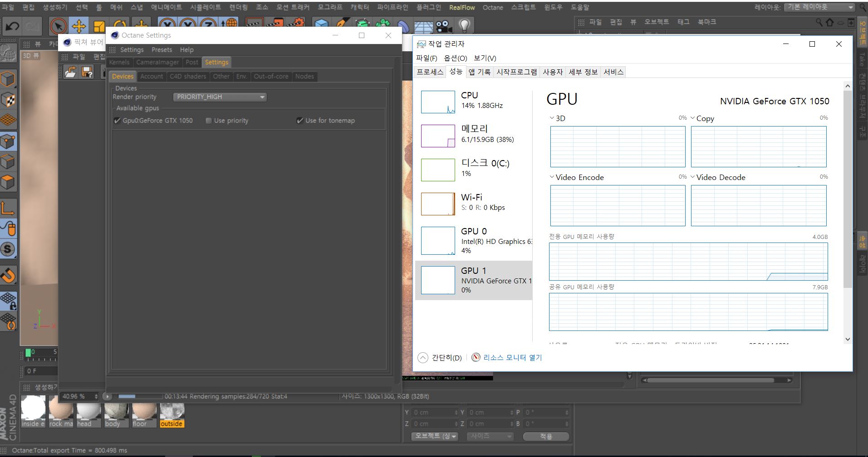The image size is (868, 457).
Task: Select the Scale tool
Action: point(99,26)
